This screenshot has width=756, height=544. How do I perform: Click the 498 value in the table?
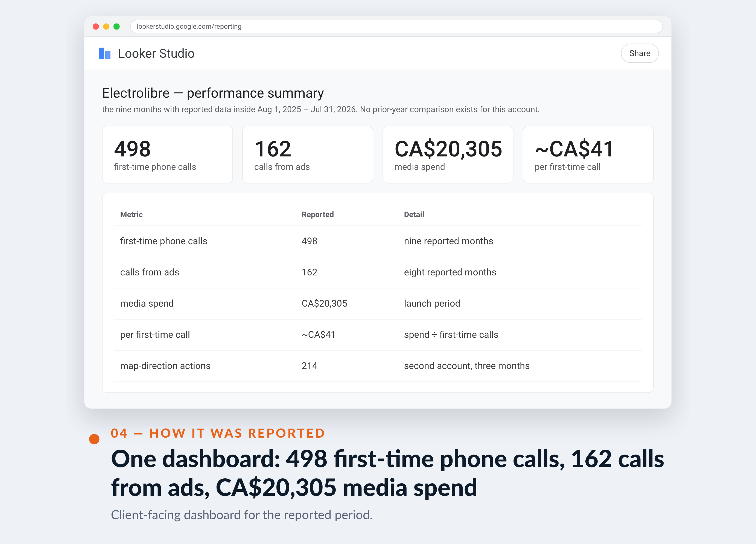pyautogui.click(x=309, y=241)
